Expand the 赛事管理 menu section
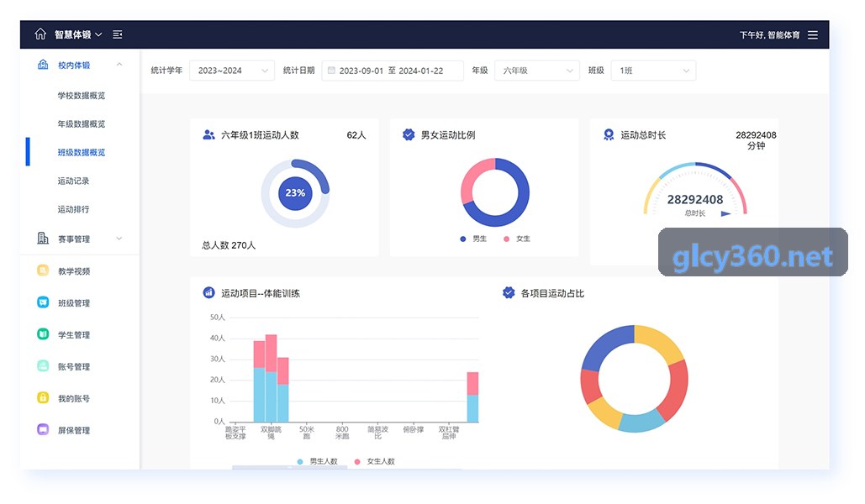Viewport: 865px width, 504px height. 119,239
